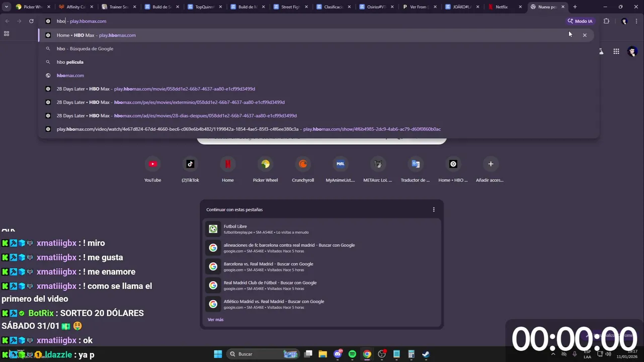The width and height of the screenshot is (644, 362).
Task: Switch to the Osiriss tab
Action: click(376, 7)
